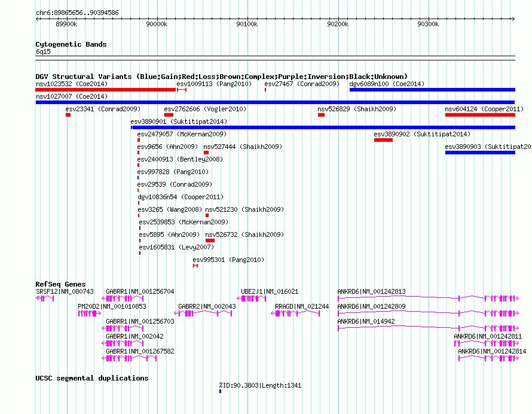
Task: Open nsv526829 (Shaikh2009) variant label
Action: pyautogui.click(x=357, y=109)
